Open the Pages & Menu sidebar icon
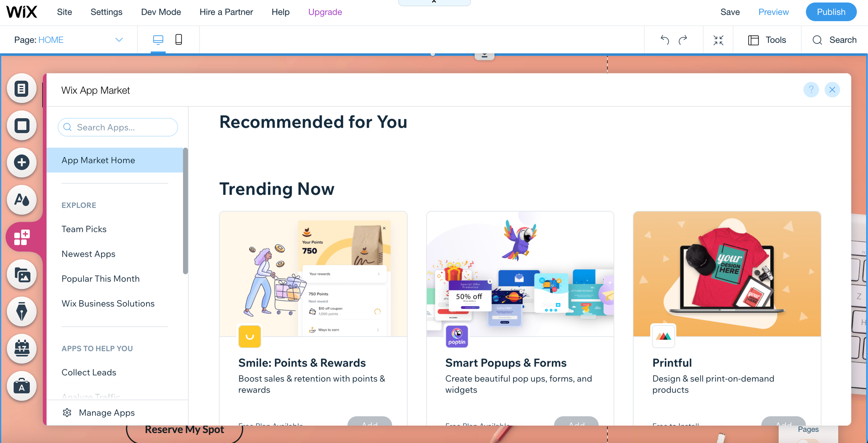Image resolution: width=868 pixels, height=443 pixels. point(22,88)
